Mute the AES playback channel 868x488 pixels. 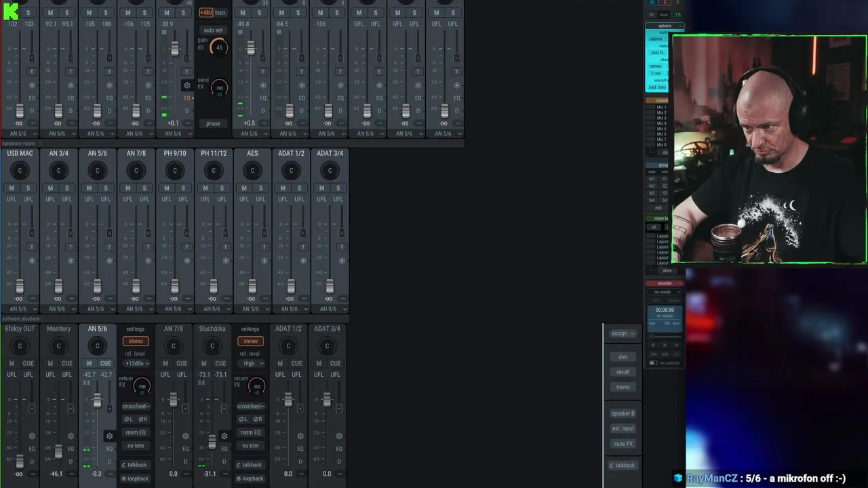coord(244,188)
